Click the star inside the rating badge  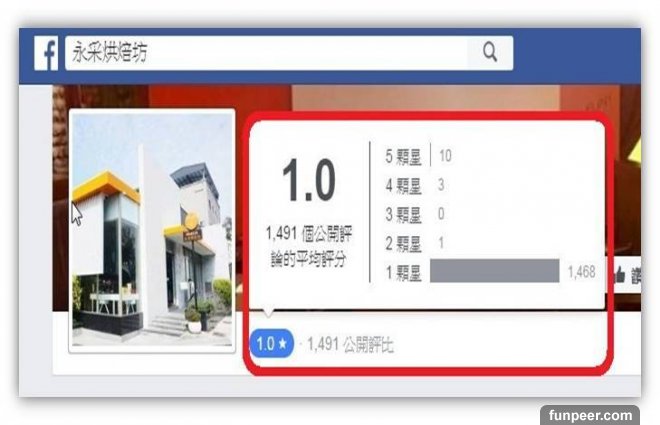[283, 344]
